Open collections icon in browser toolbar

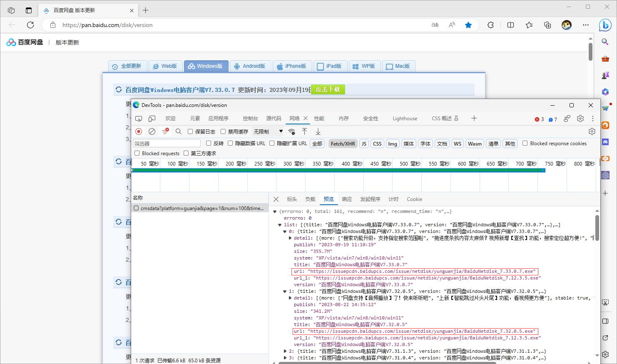point(548,25)
